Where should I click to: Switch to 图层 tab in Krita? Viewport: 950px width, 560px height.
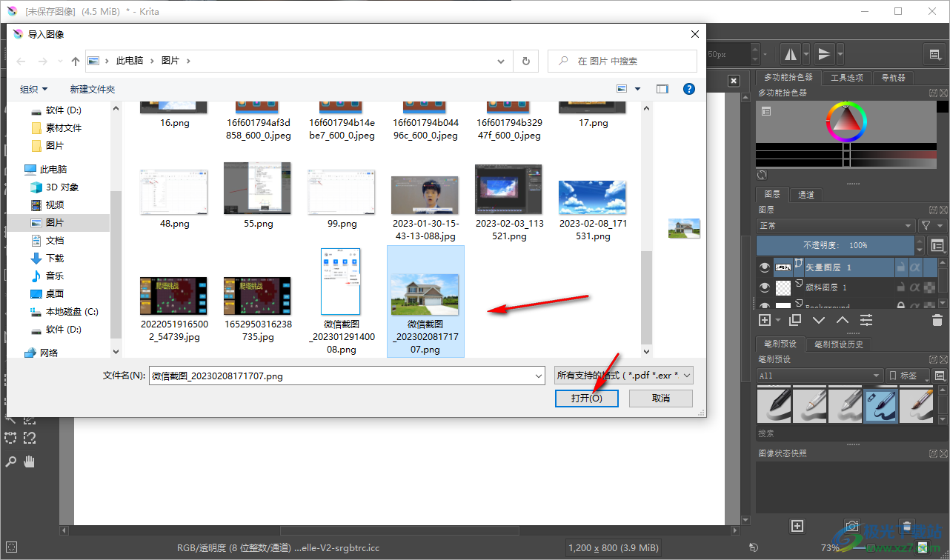coord(772,195)
